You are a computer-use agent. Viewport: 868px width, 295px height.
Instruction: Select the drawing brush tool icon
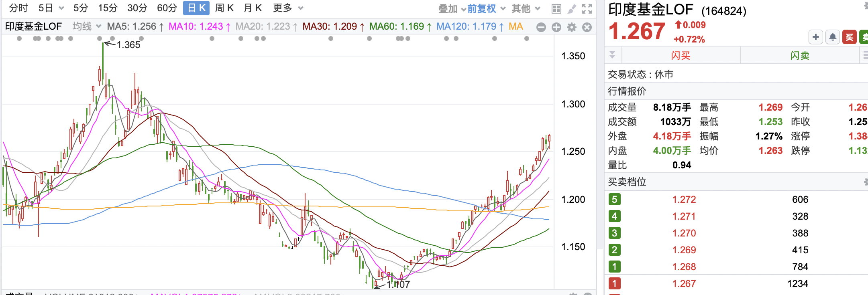point(572,9)
